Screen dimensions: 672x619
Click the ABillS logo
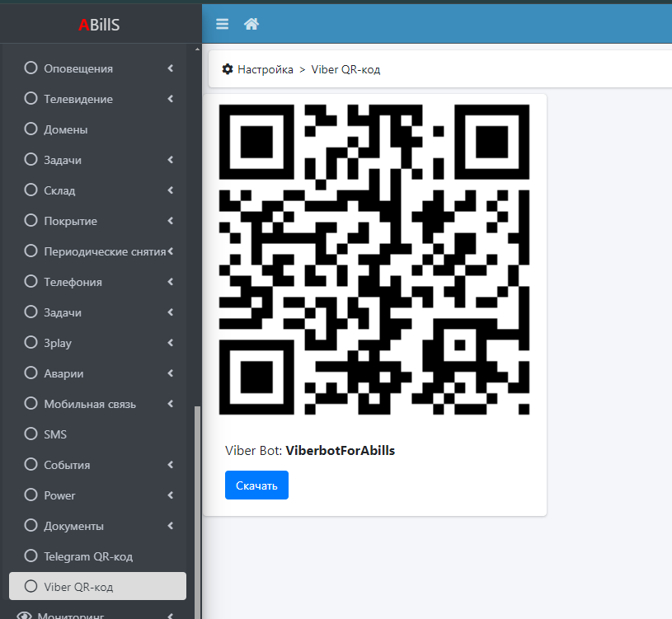99,25
